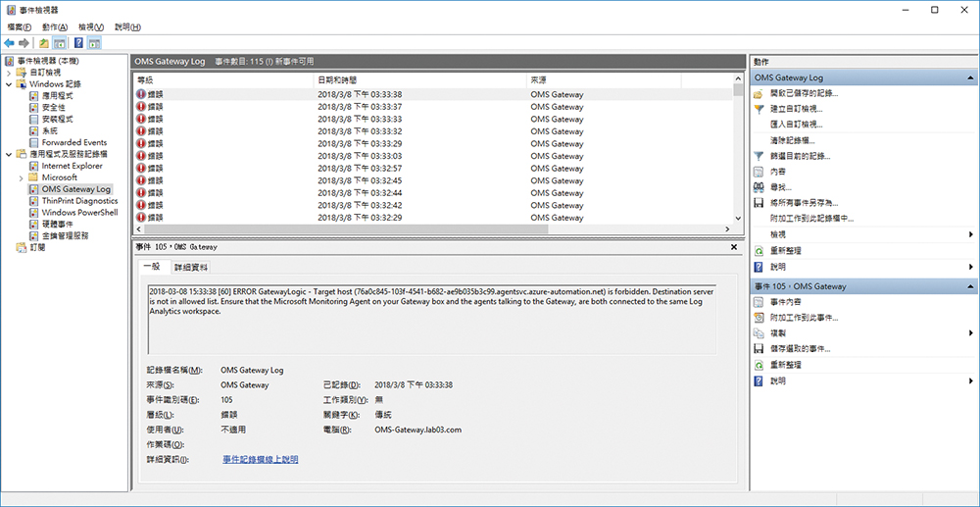This screenshot has width=980, height=507.
Task: Open the 檔案(F) menu
Action: tap(20, 27)
